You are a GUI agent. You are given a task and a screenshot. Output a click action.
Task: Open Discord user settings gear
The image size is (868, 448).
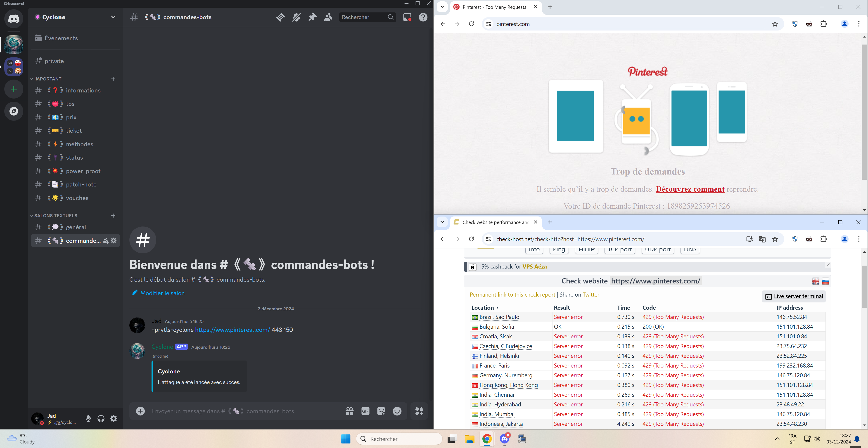(114, 418)
